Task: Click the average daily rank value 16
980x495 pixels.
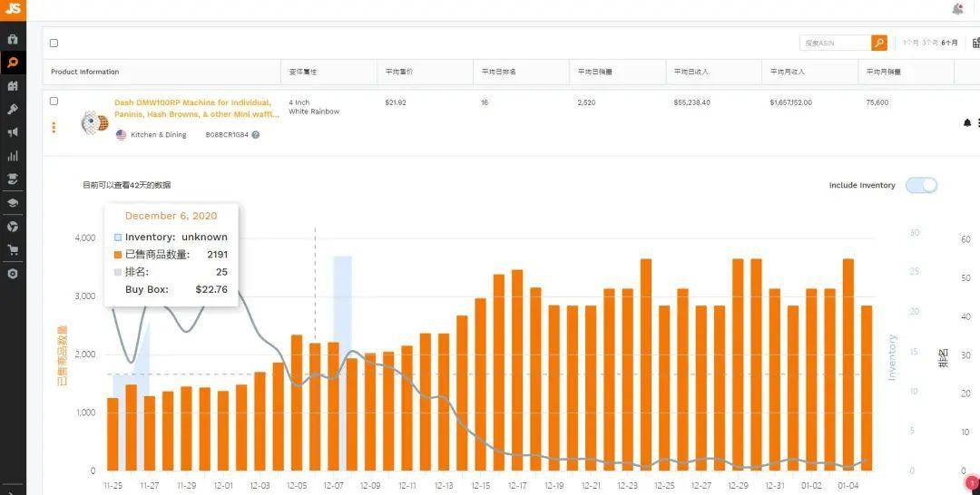Action: (485, 102)
